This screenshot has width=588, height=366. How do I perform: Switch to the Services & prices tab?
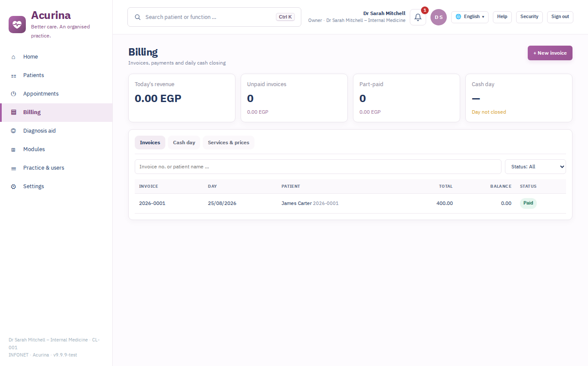tap(229, 143)
